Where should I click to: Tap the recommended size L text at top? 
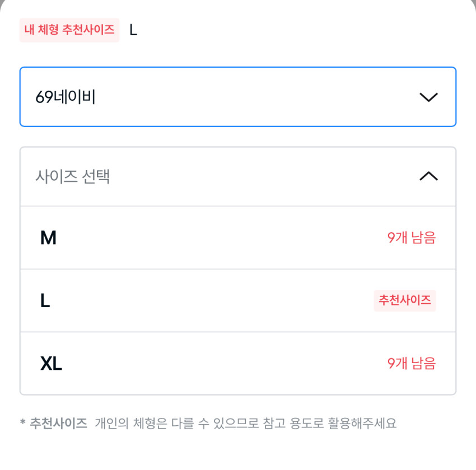[133, 30]
